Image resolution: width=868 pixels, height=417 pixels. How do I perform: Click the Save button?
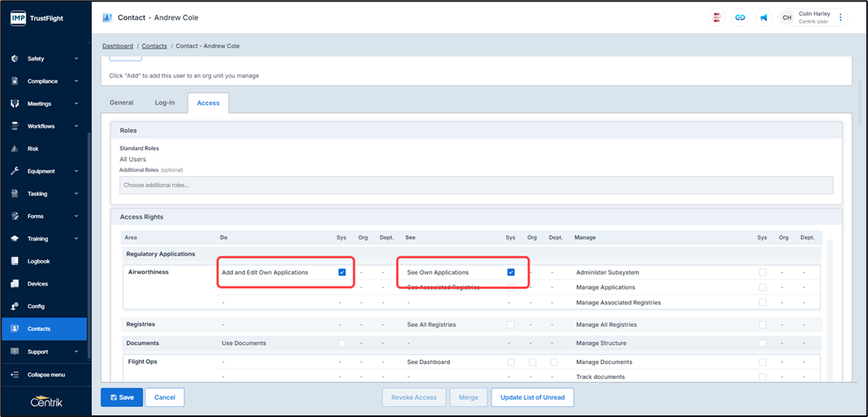pos(121,397)
